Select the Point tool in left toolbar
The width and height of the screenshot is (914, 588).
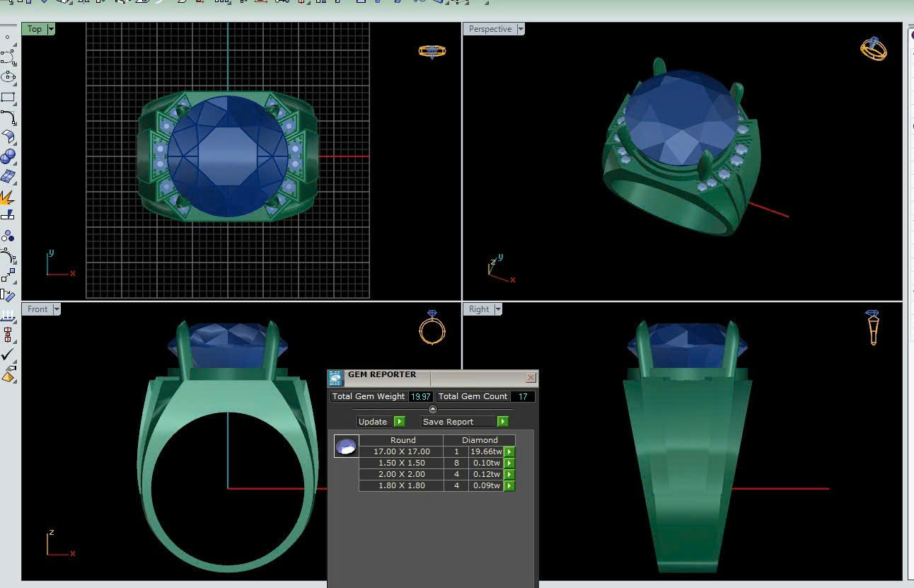tap(8, 37)
